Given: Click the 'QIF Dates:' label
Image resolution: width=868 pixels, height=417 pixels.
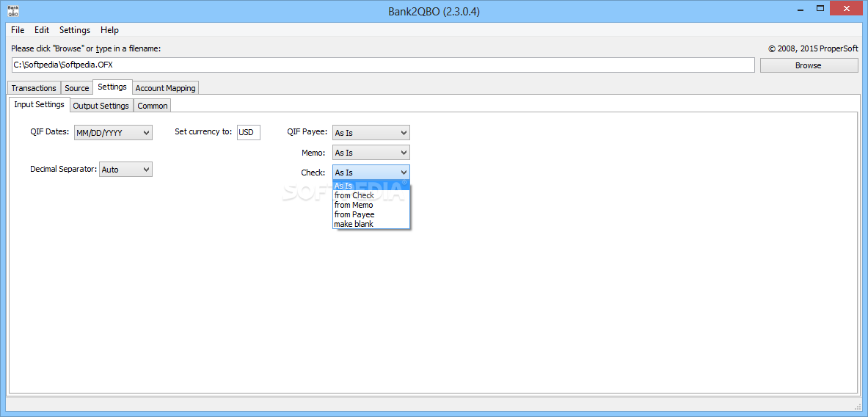Looking at the screenshot, I should pyautogui.click(x=50, y=132).
